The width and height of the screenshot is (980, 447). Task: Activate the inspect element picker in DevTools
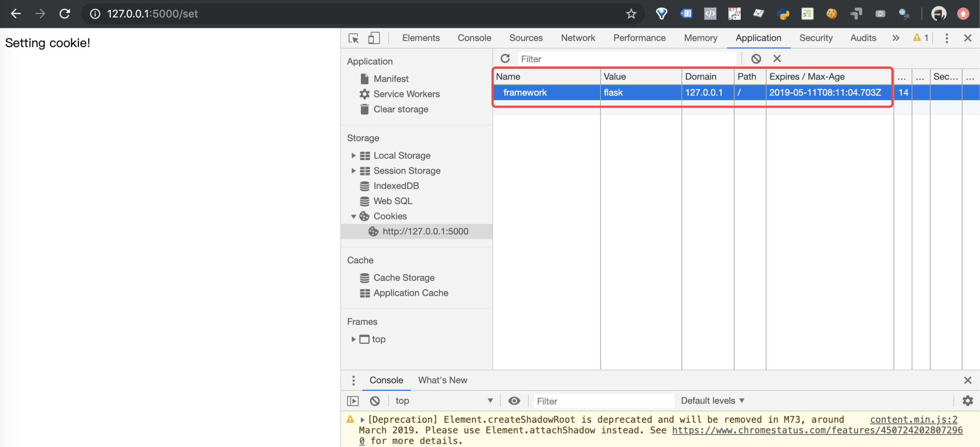[x=354, y=38]
